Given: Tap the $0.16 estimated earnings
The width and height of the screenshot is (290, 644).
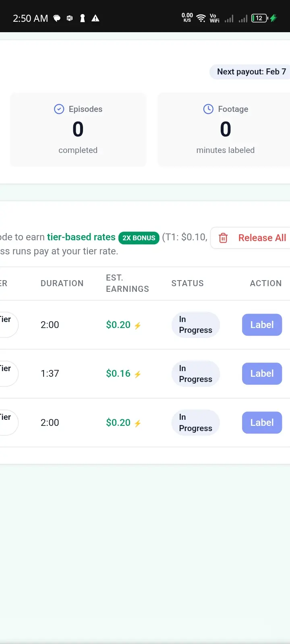Looking at the screenshot, I should [x=118, y=374].
